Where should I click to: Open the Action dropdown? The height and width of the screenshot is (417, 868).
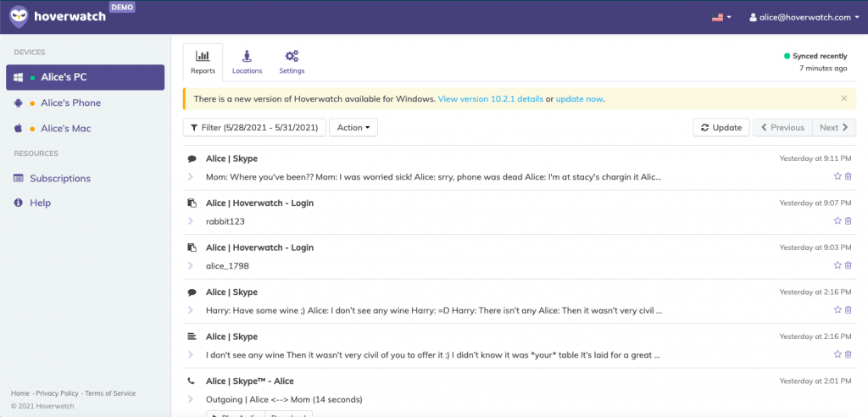tap(353, 127)
